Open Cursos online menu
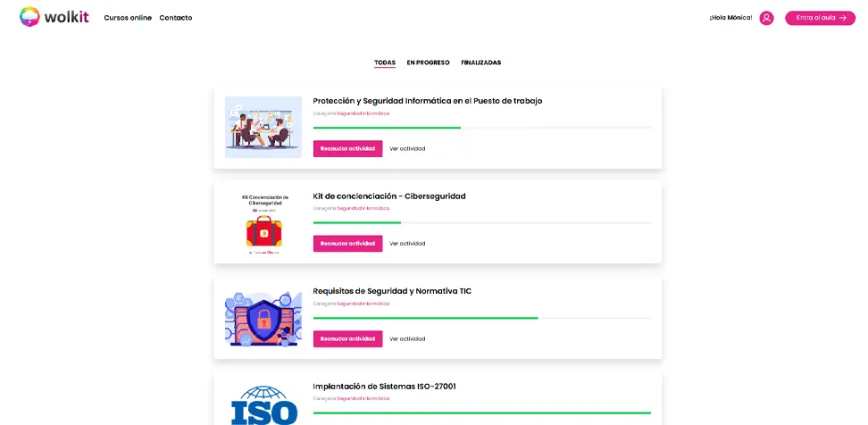868x425 pixels. pyautogui.click(x=128, y=18)
